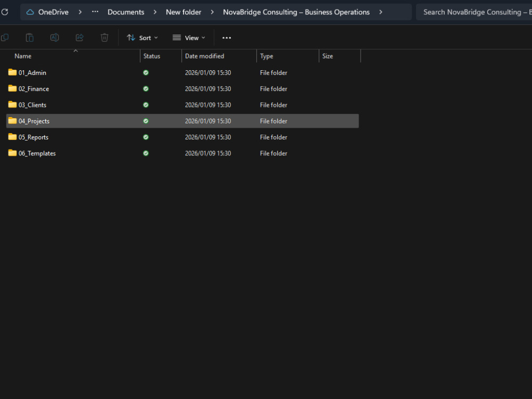This screenshot has width=532, height=399.
Task: Click File folder type of 05_Reports
Action: pos(273,137)
